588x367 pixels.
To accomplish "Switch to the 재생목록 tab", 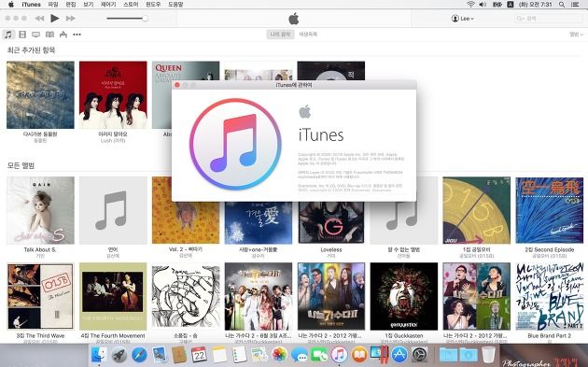I will pos(308,35).
